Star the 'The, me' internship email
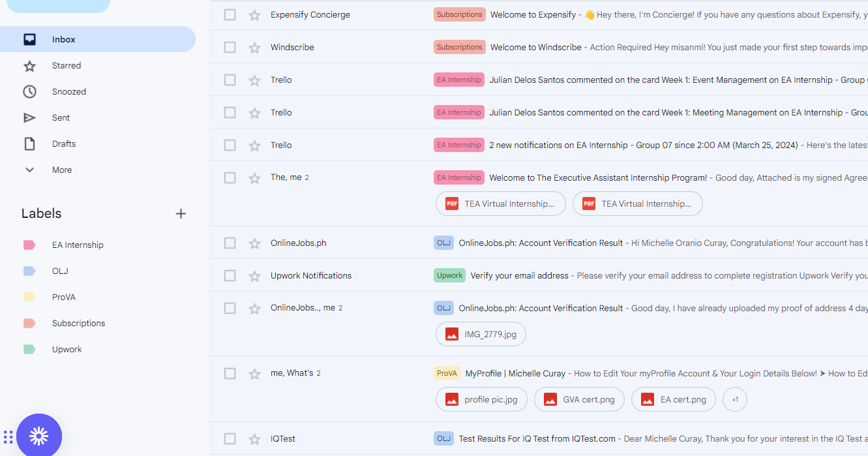Screen dimensions: 868x456 254,177
